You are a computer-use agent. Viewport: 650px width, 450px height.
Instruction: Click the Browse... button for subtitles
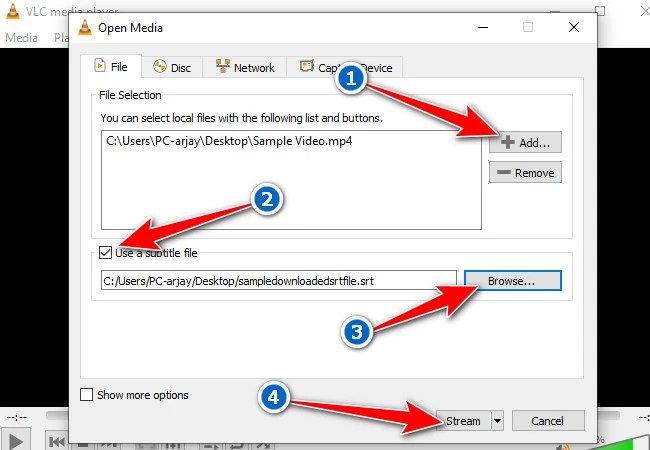pos(513,281)
